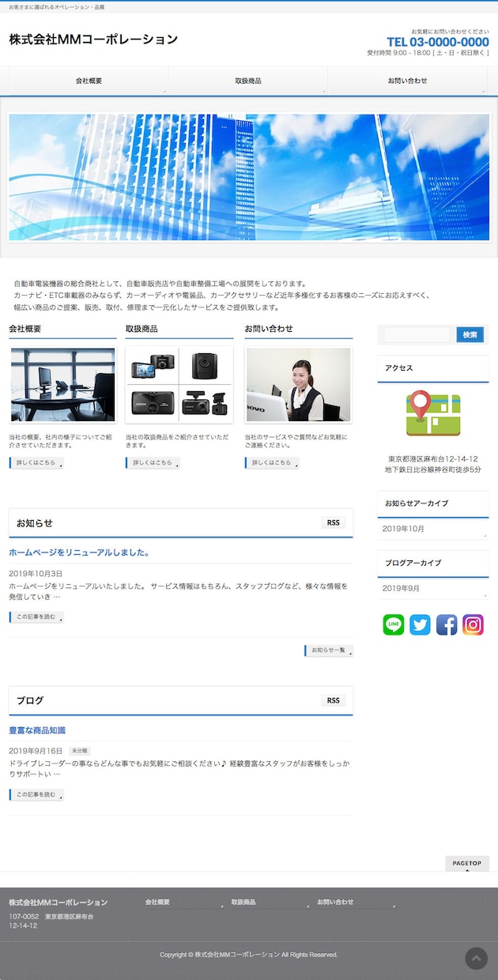Screen dimensions: 498x980
Task: Click the 東京都港区麻布台12-14-12 address text
Action: point(433,458)
